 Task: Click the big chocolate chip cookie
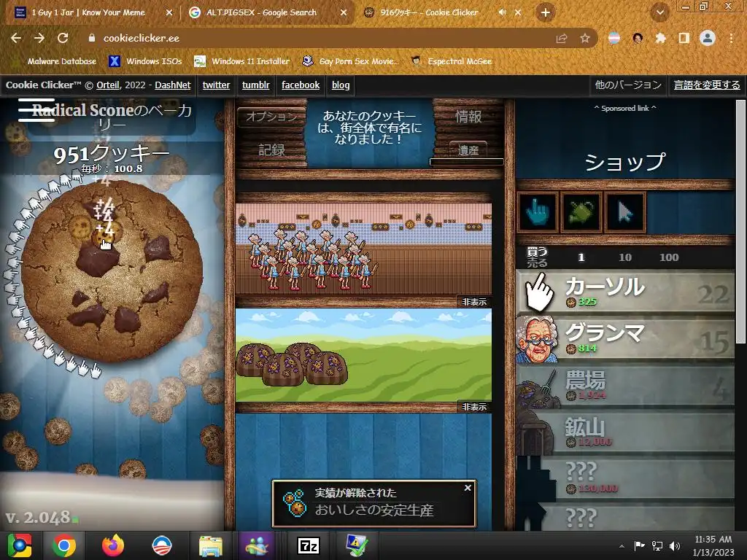pyautogui.click(x=112, y=271)
